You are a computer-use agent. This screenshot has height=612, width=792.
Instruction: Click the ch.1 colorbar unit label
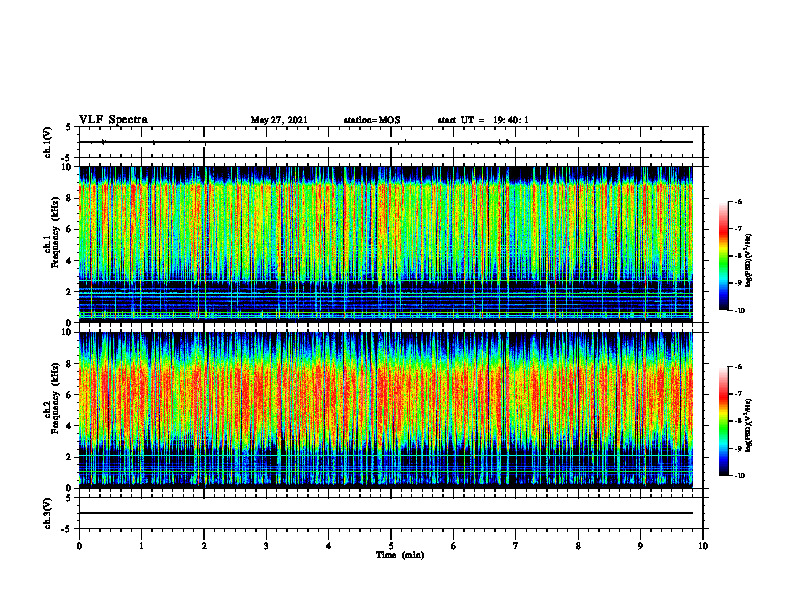(x=749, y=260)
